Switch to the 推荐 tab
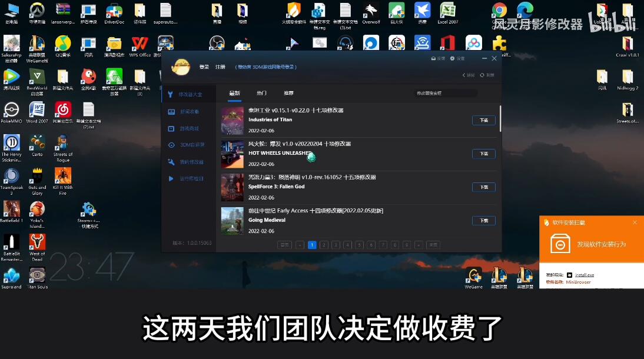 click(288, 94)
